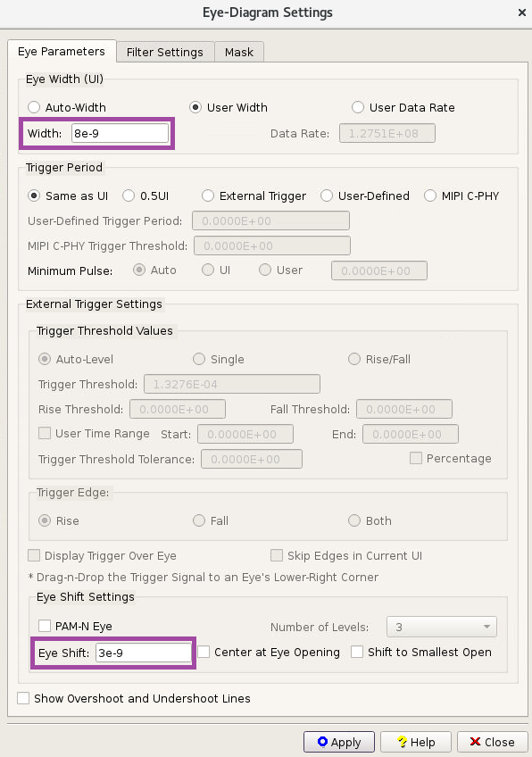Switch to the Filter Settings tab
Viewport: 532px width, 757px height.
coord(165,52)
